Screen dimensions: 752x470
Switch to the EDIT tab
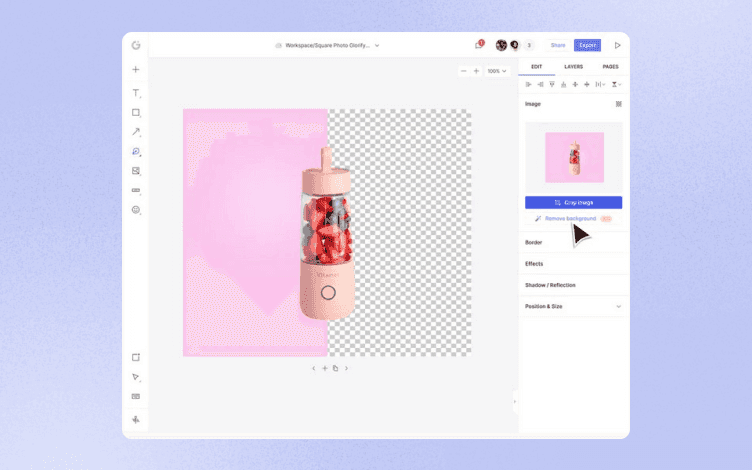[536, 67]
